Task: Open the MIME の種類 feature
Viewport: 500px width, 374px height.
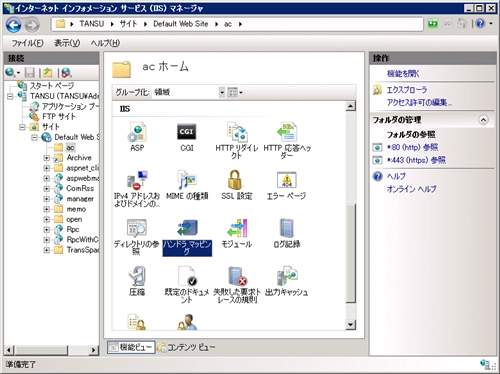Action: point(187,185)
